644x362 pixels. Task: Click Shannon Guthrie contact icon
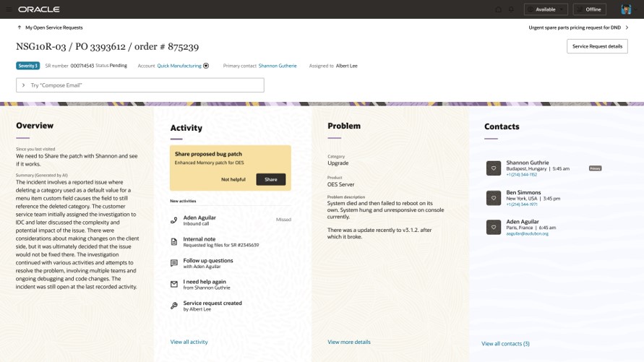point(494,168)
